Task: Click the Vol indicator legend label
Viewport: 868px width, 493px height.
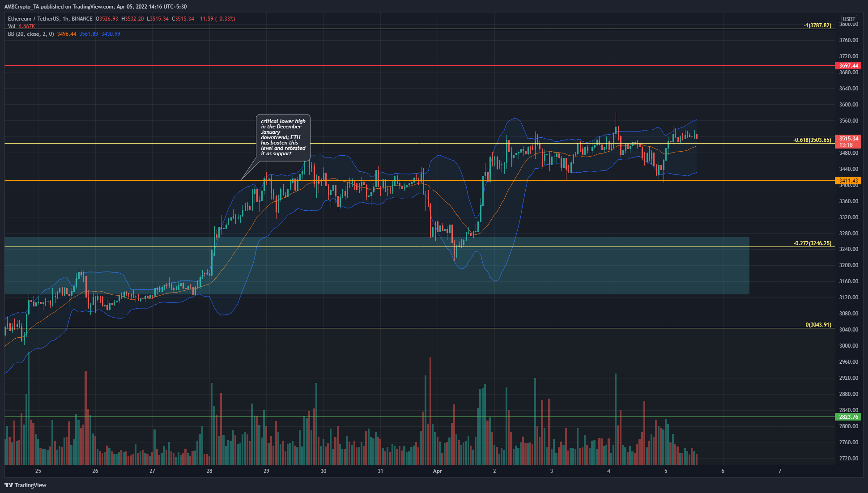Action: pyautogui.click(x=12, y=26)
